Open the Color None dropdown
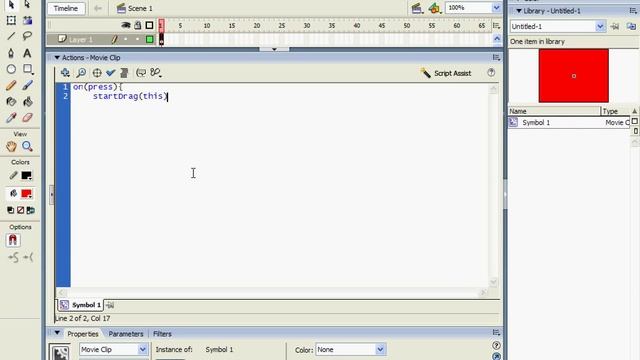640x360 pixels. [380, 349]
